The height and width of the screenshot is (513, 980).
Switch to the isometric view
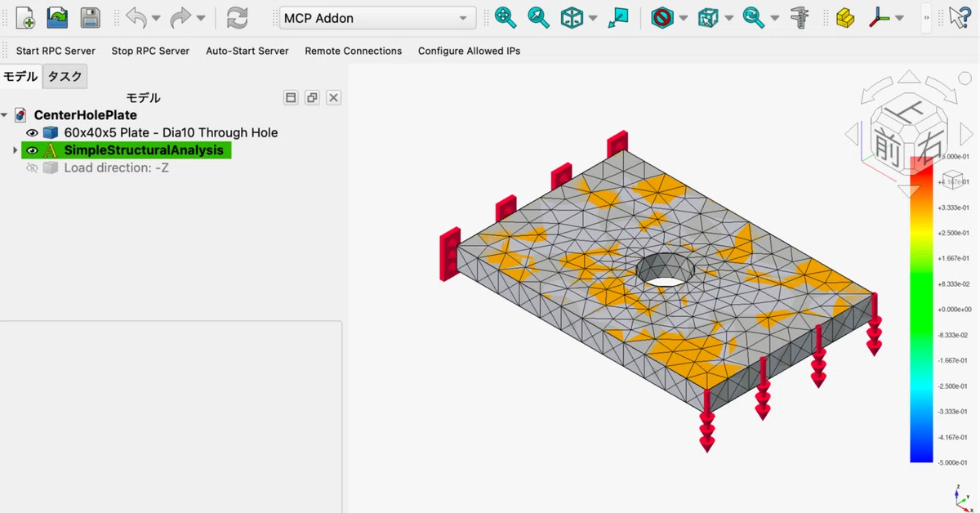(572, 17)
